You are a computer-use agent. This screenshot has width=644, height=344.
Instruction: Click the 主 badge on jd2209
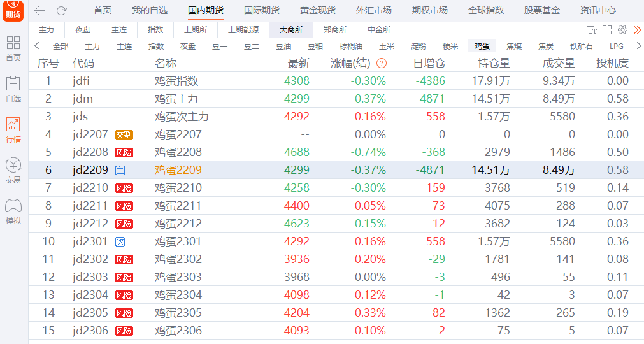tap(120, 170)
